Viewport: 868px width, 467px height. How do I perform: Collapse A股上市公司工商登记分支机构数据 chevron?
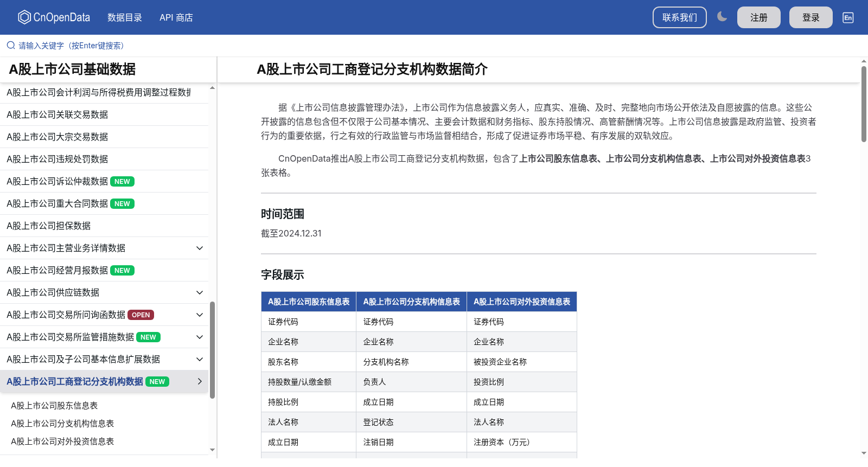pyautogui.click(x=200, y=381)
